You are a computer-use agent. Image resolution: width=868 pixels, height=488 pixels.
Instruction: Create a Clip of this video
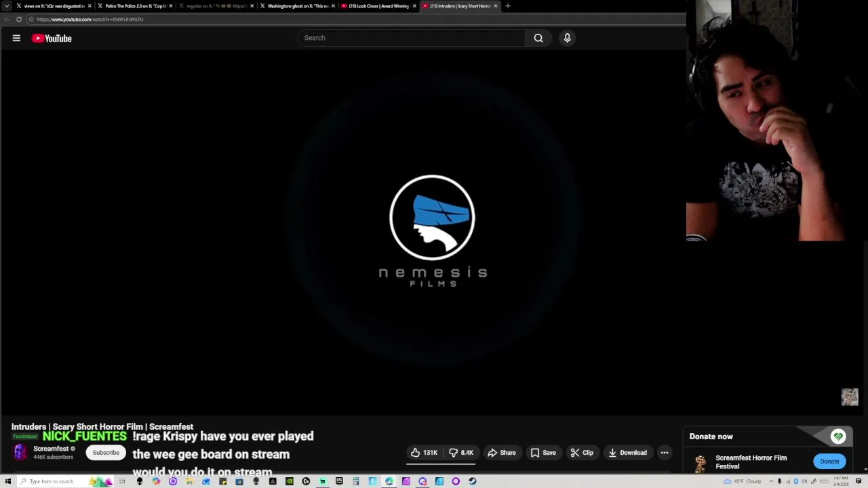click(583, 453)
